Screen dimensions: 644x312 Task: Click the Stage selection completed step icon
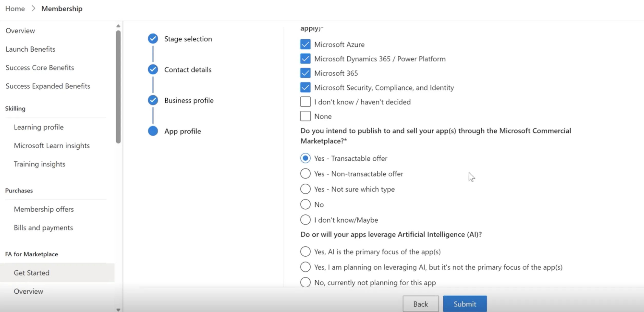point(153,39)
